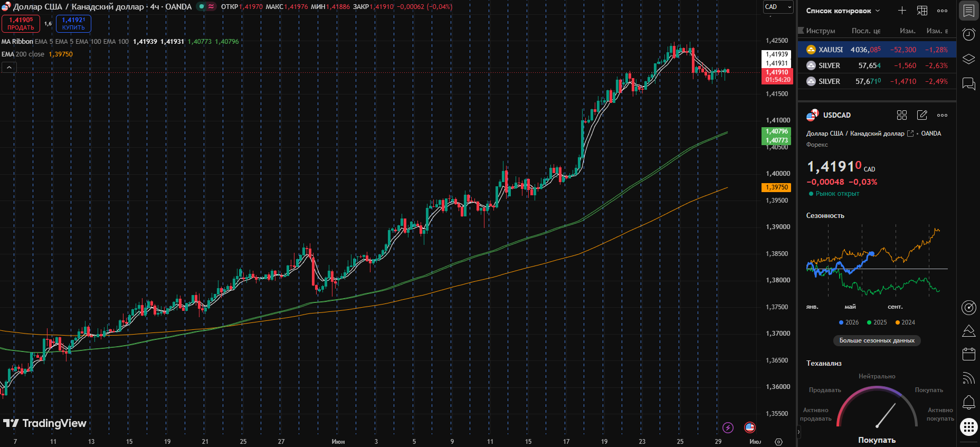Open the chats speech bubble icon
Screen dimensions: 980x447
[x=969, y=83]
